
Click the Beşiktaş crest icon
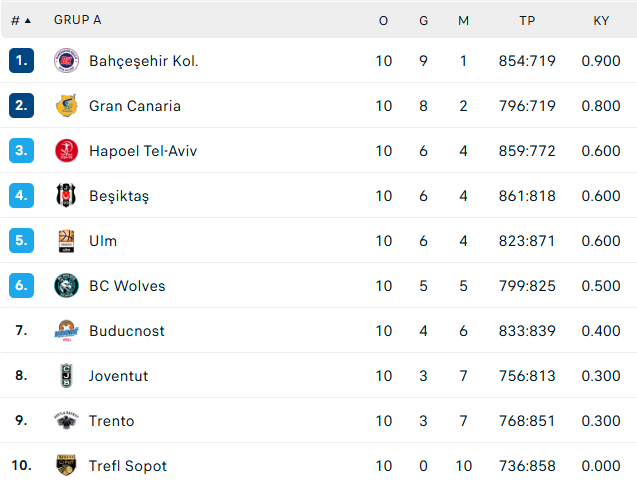[x=66, y=195]
